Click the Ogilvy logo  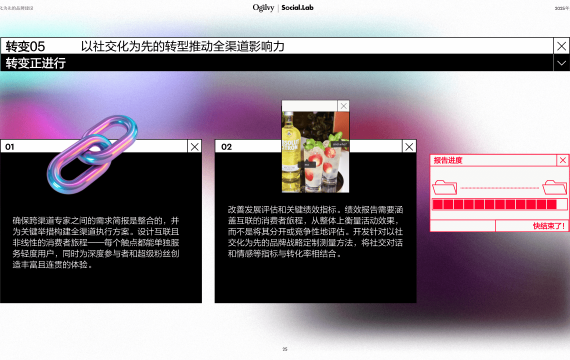[x=263, y=8]
